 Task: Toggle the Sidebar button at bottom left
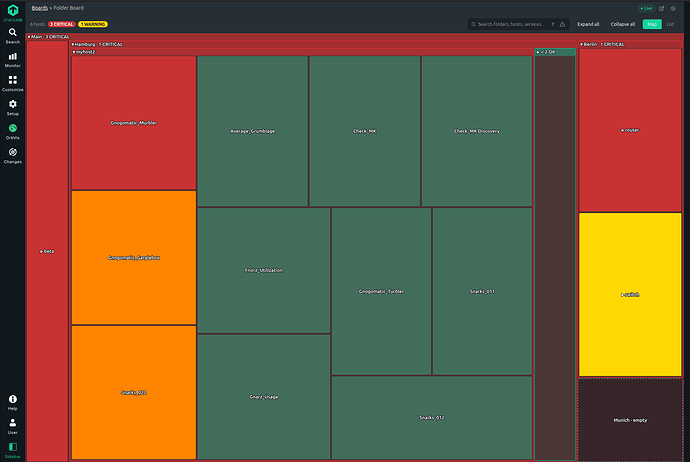[12, 451]
